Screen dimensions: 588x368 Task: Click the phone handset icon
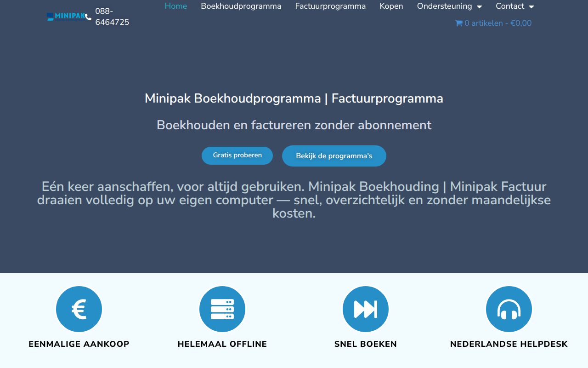88,17
